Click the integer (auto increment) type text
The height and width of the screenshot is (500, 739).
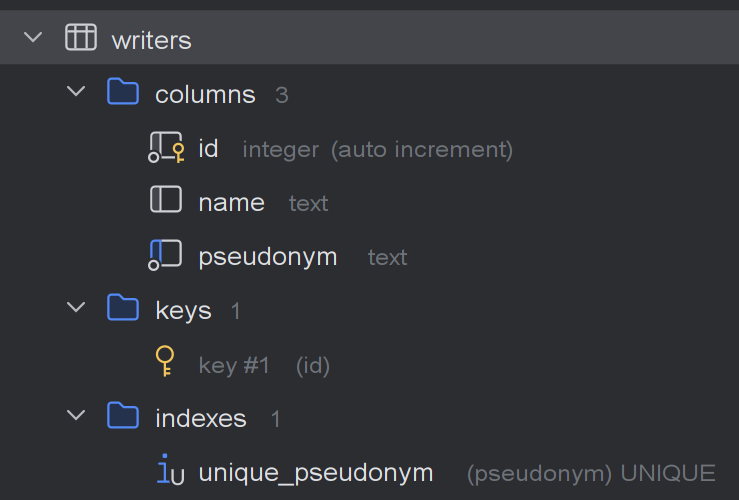point(378,150)
